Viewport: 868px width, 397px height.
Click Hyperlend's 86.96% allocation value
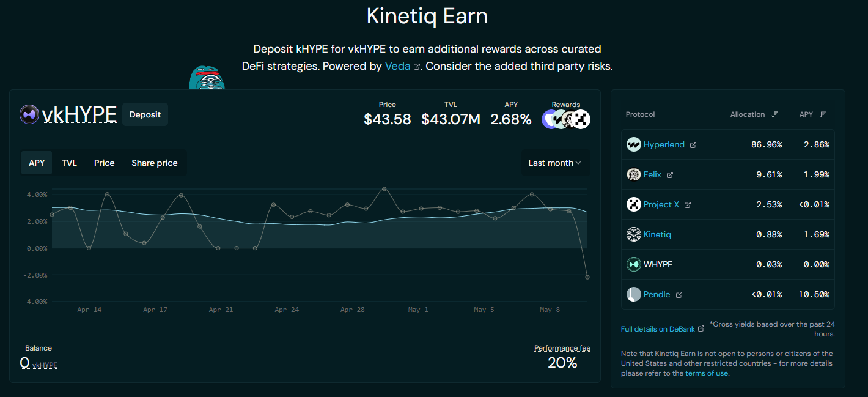point(767,145)
